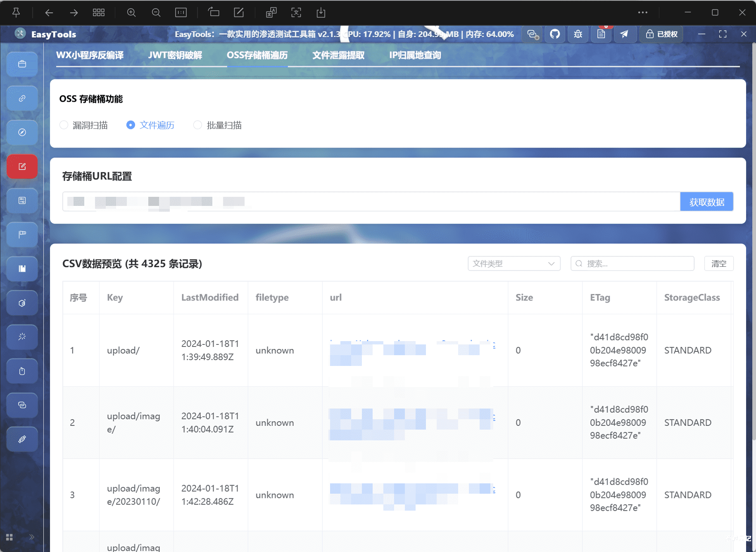Click the bug report icon in title bar
Screen dimensions: 756x552
pos(578,34)
